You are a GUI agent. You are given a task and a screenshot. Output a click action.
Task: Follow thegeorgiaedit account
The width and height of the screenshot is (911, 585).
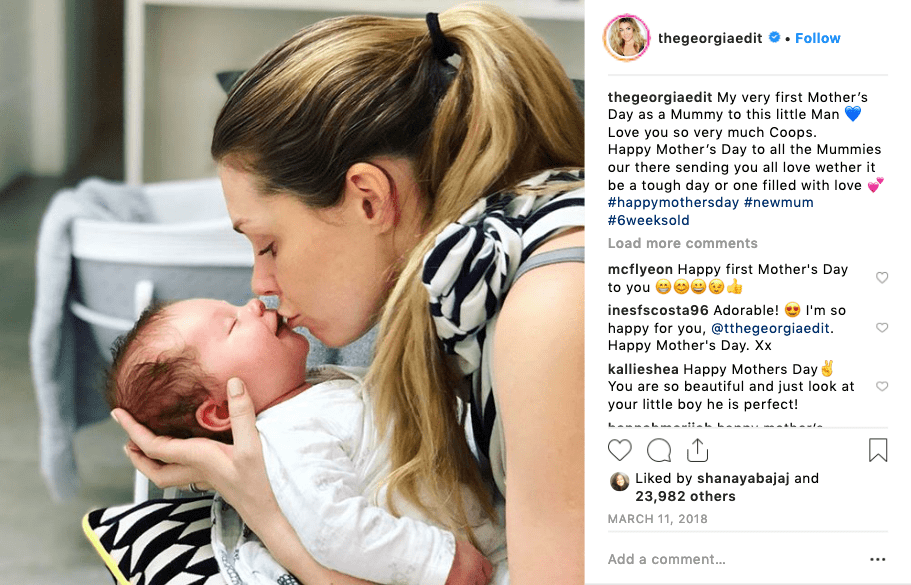(x=817, y=38)
